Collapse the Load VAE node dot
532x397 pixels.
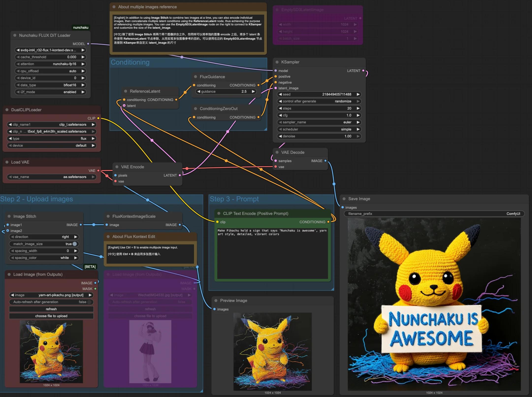click(7, 162)
